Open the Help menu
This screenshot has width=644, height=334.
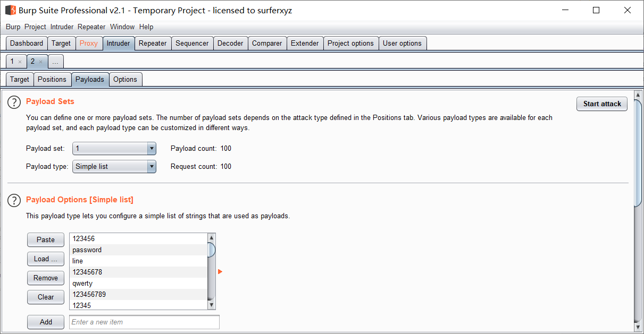click(146, 27)
